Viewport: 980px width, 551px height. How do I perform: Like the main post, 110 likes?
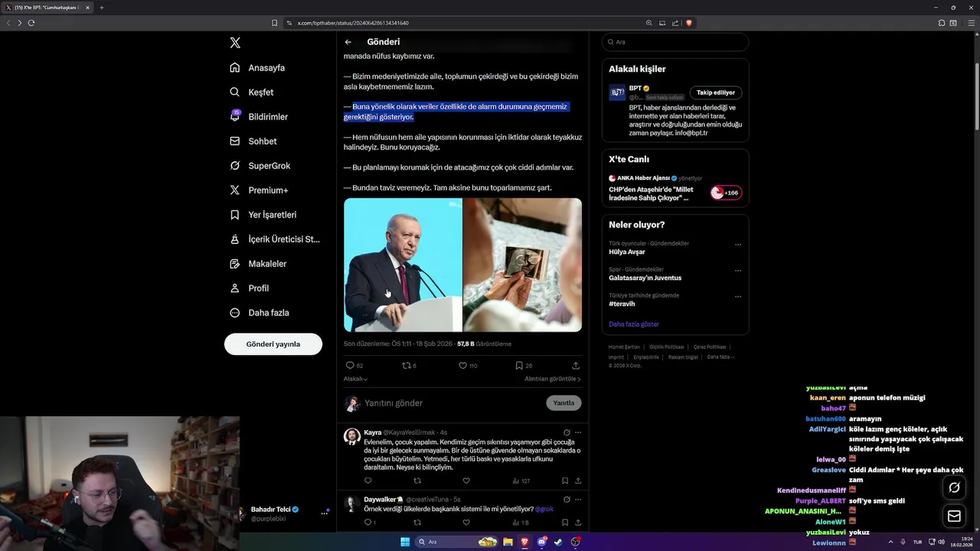(468, 366)
